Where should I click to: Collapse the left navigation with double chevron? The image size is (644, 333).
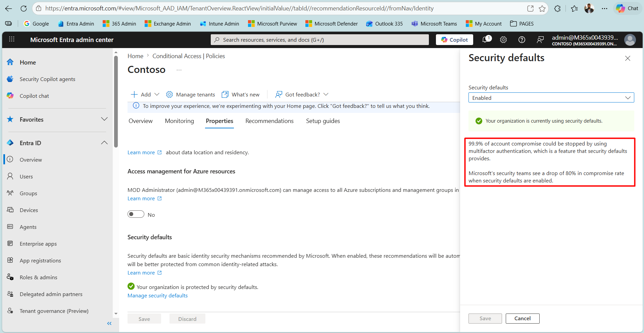[x=109, y=323]
